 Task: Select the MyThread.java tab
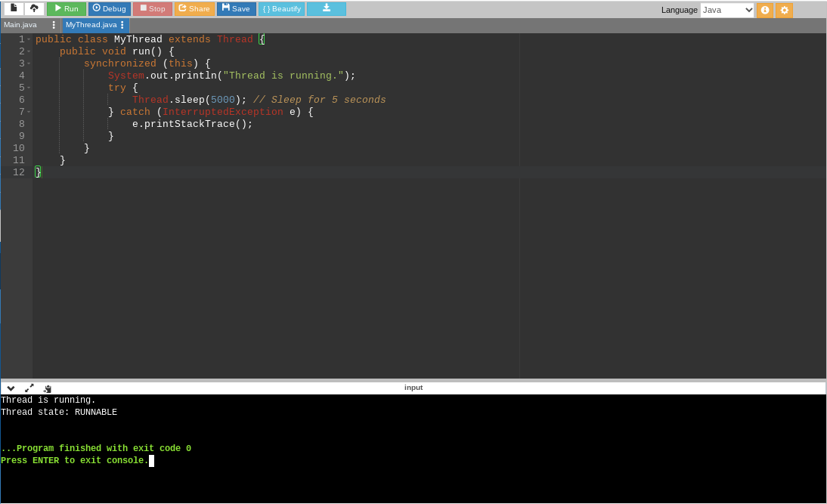pos(91,25)
